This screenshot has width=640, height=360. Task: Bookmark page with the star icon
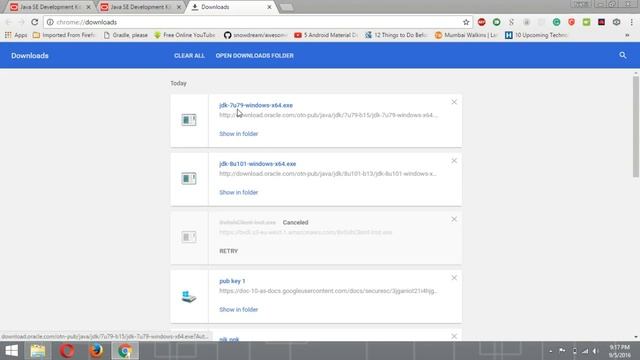tap(466, 22)
